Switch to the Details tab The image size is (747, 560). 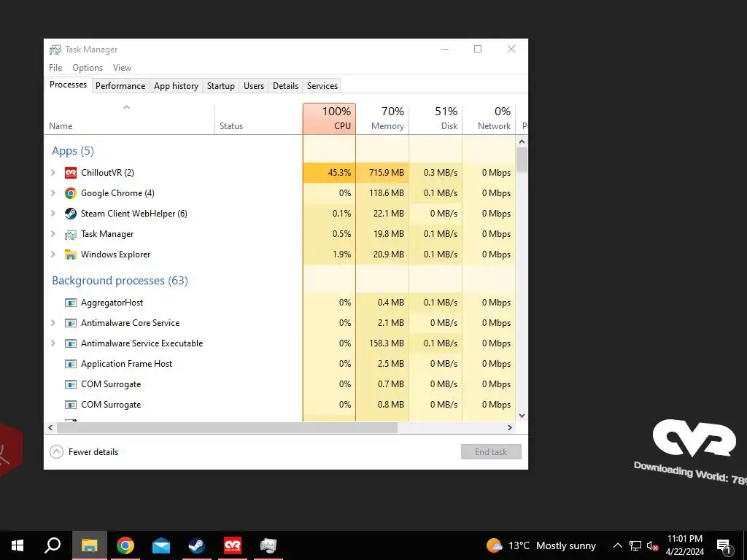click(x=285, y=86)
